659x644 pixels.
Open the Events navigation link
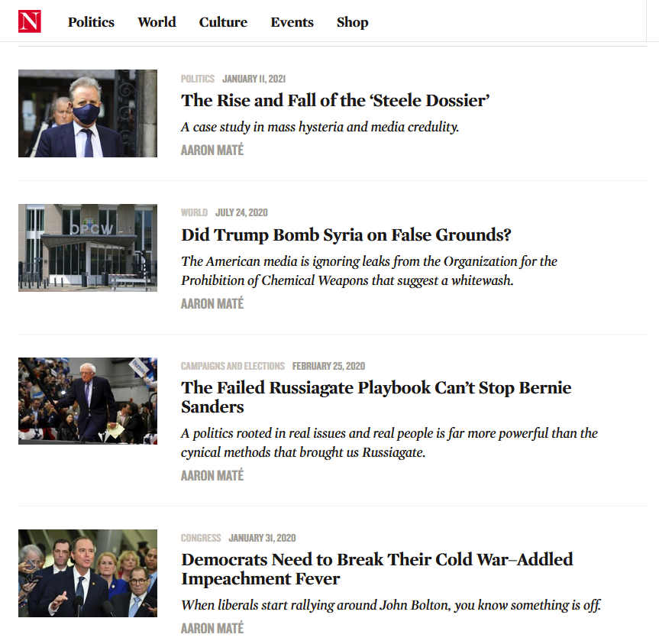tap(292, 22)
